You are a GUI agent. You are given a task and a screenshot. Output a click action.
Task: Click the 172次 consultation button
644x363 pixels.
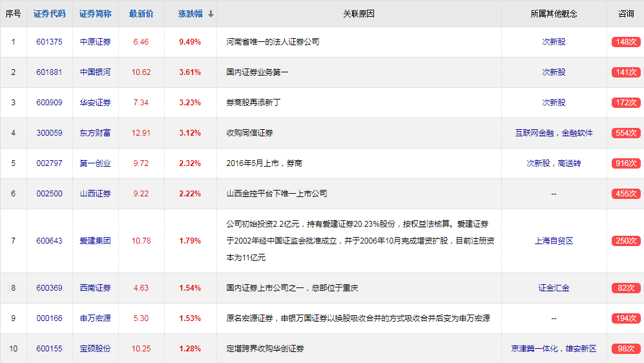point(626,103)
